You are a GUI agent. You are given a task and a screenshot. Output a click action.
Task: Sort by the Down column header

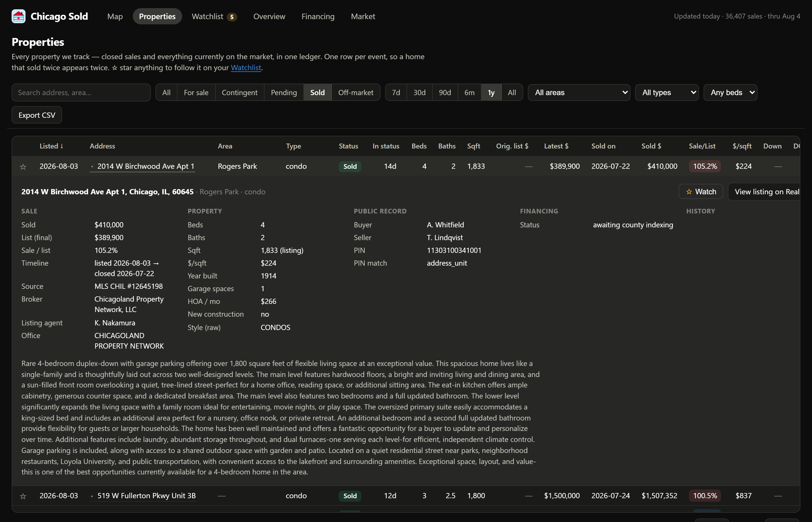[x=772, y=146]
